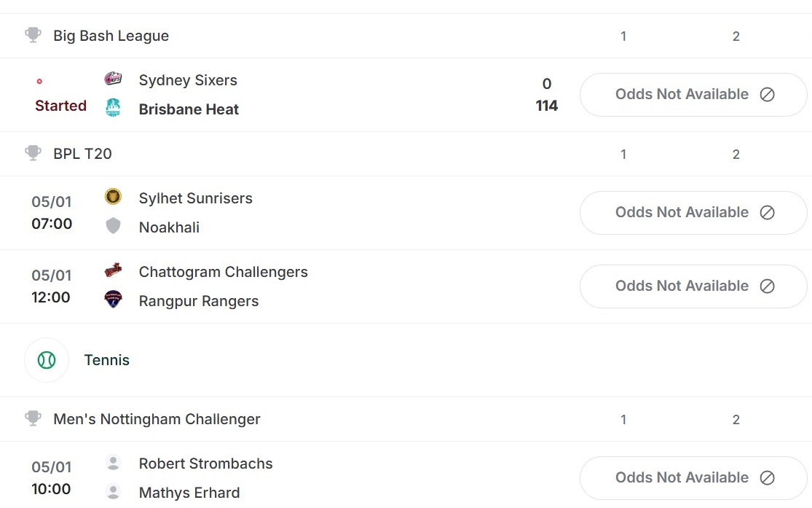The image size is (812, 508).
Task: Expand the Big Bash League section
Action: [x=111, y=35]
